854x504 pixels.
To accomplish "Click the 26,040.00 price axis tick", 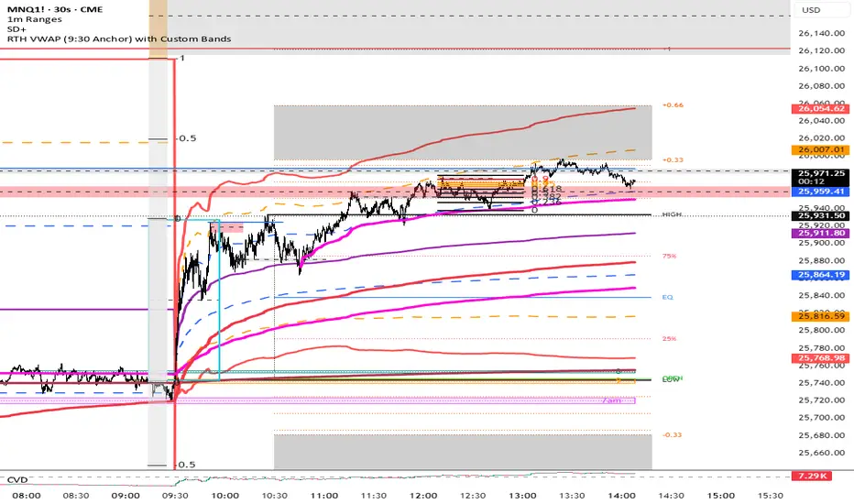I will (821, 121).
